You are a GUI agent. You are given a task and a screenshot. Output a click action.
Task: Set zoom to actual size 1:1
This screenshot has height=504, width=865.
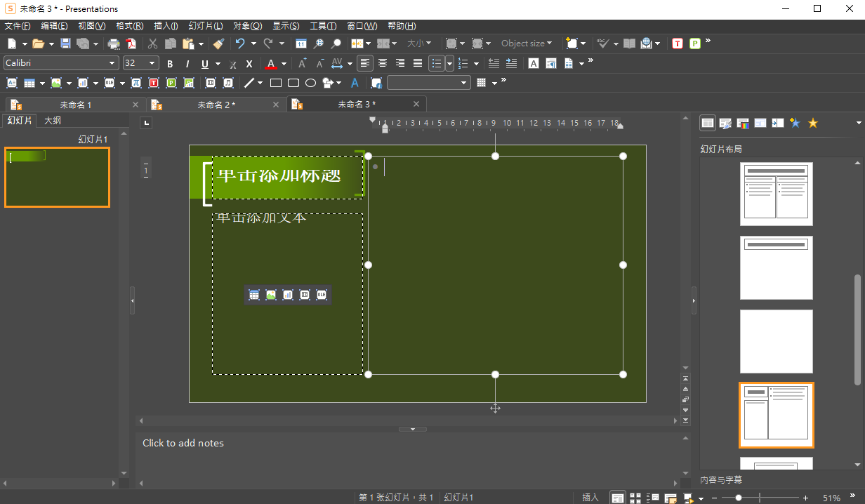301,44
